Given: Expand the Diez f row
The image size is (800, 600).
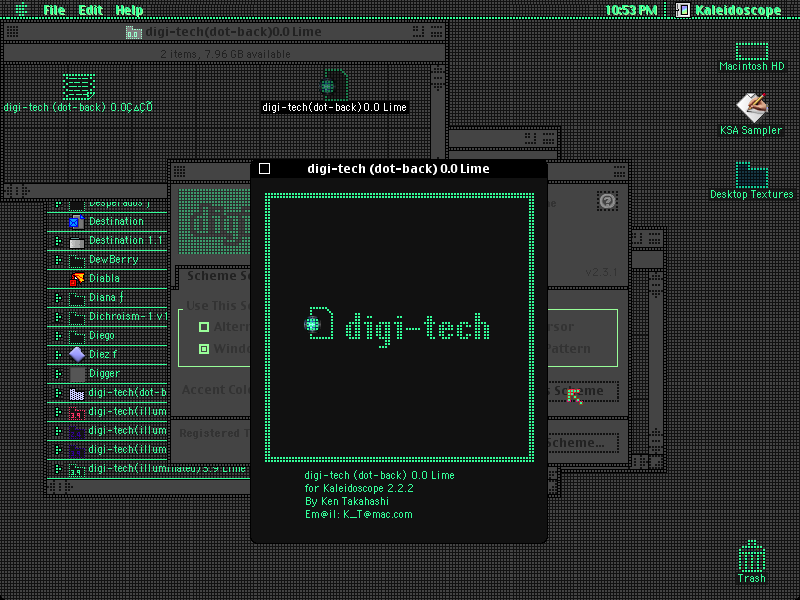Looking at the screenshot, I should click(58, 355).
